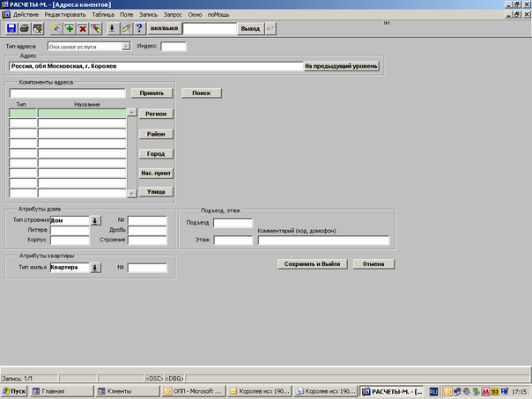Click the pencil edit icon in the toolbar

(125, 29)
